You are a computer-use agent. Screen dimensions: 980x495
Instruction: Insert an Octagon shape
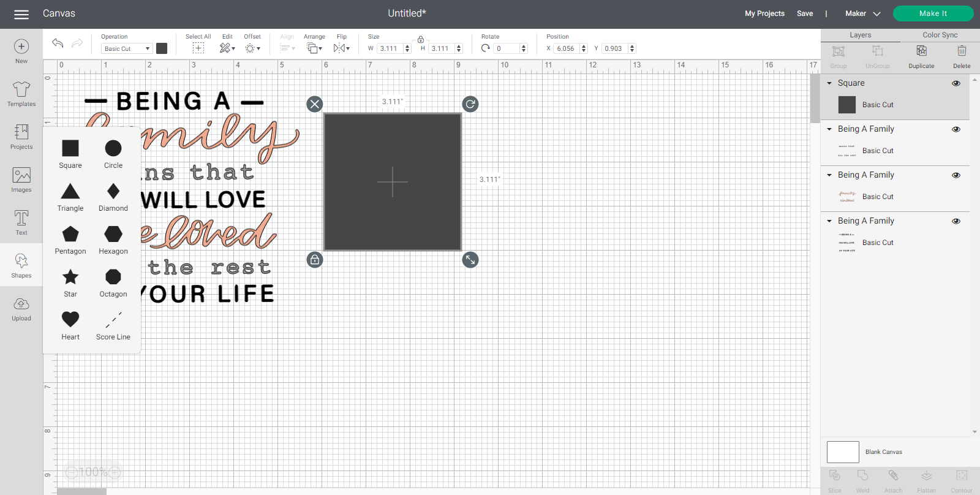pyautogui.click(x=113, y=283)
